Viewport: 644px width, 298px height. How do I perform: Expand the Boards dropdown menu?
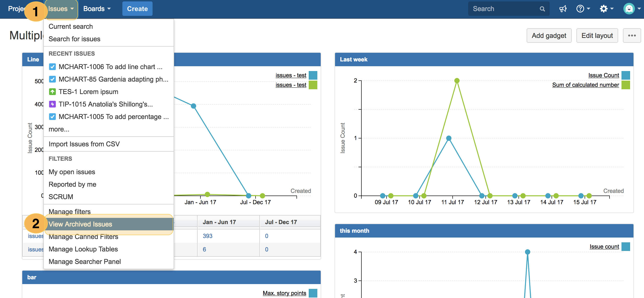click(97, 9)
